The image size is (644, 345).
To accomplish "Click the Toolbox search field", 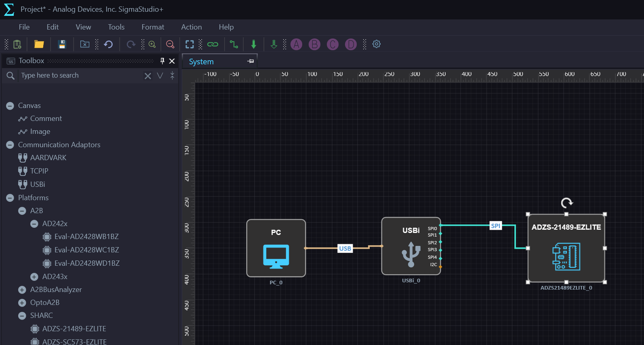I will [81, 76].
